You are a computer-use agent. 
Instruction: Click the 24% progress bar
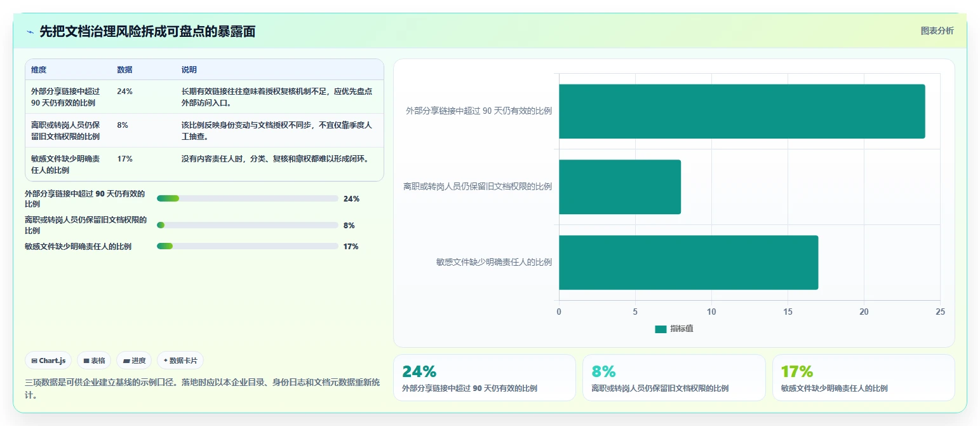(247, 198)
